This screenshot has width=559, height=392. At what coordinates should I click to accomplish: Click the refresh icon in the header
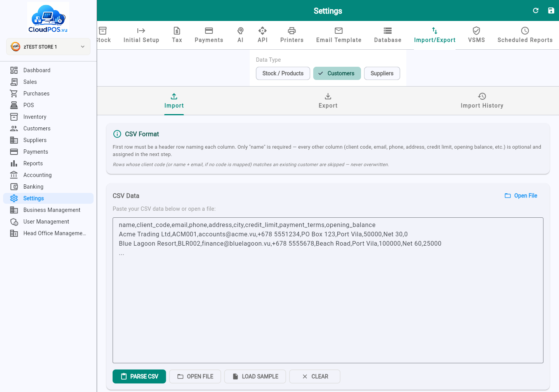tap(536, 10)
